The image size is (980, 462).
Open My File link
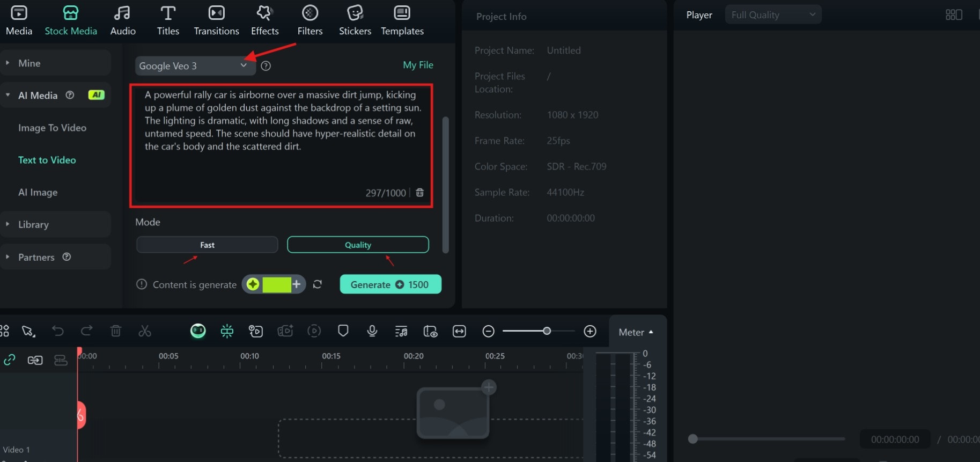click(418, 65)
